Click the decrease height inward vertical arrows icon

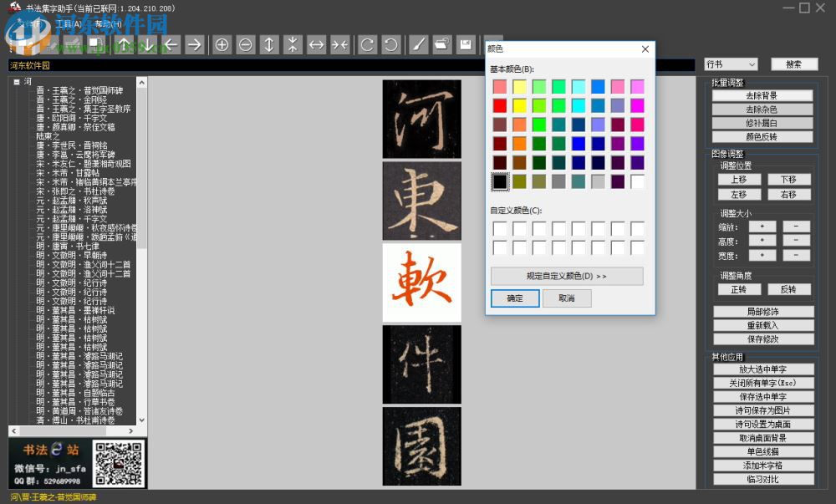293,45
